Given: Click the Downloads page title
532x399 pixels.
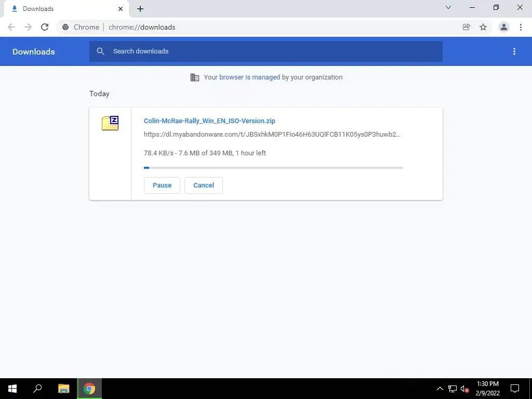Looking at the screenshot, I should (x=34, y=51).
